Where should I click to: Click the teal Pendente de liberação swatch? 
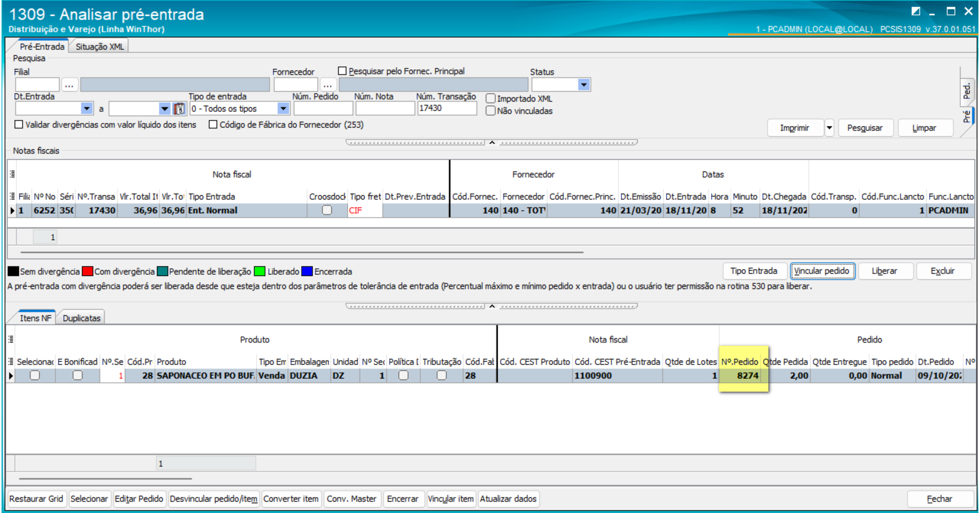point(163,271)
